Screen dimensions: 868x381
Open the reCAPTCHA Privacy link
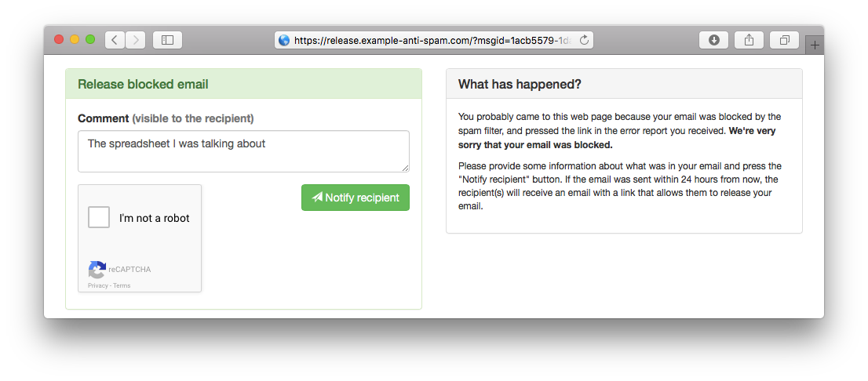pyautogui.click(x=98, y=286)
